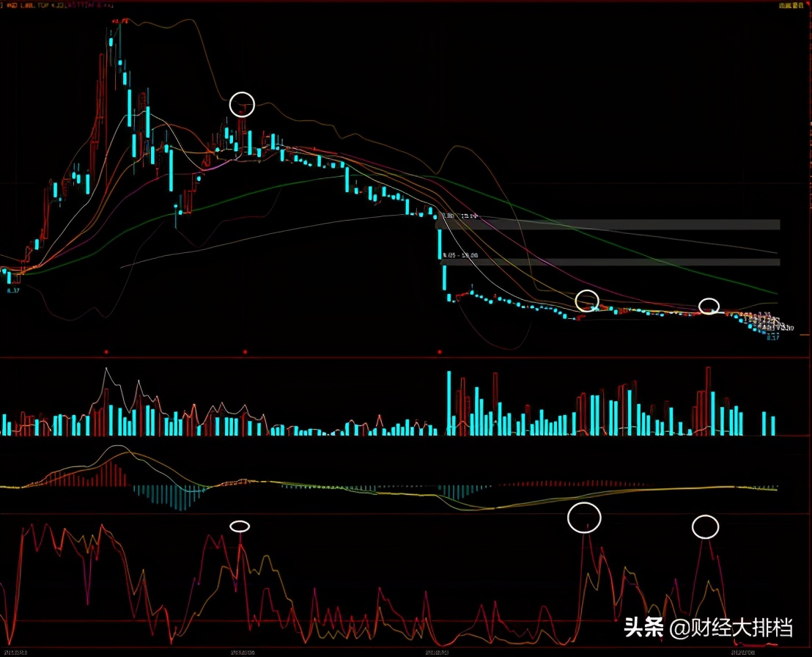The width and height of the screenshot is (812, 657).
Task: Click the rightmost red dot under price chart
Action: [x=440, y=352]
